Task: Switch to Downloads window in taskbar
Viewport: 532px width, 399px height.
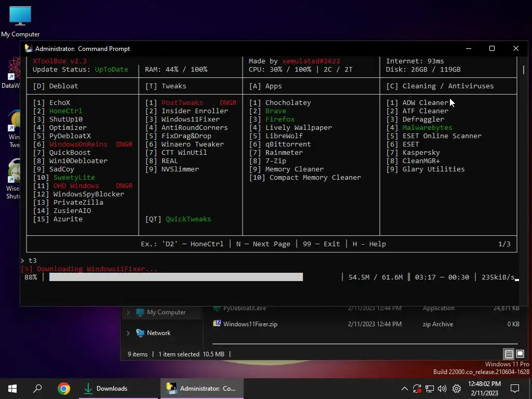Action: tap(118, 389)
